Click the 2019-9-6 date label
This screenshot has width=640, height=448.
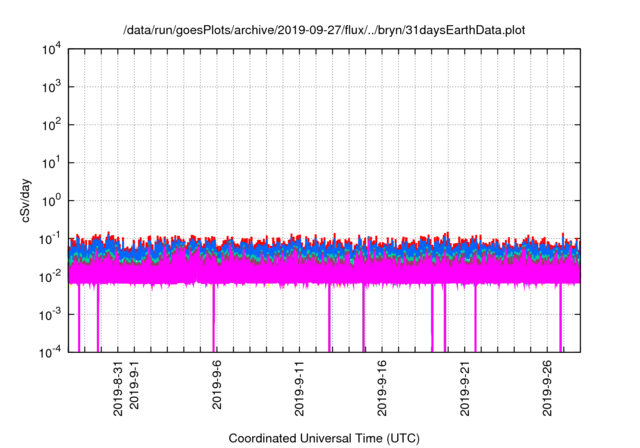click(217, 384)
